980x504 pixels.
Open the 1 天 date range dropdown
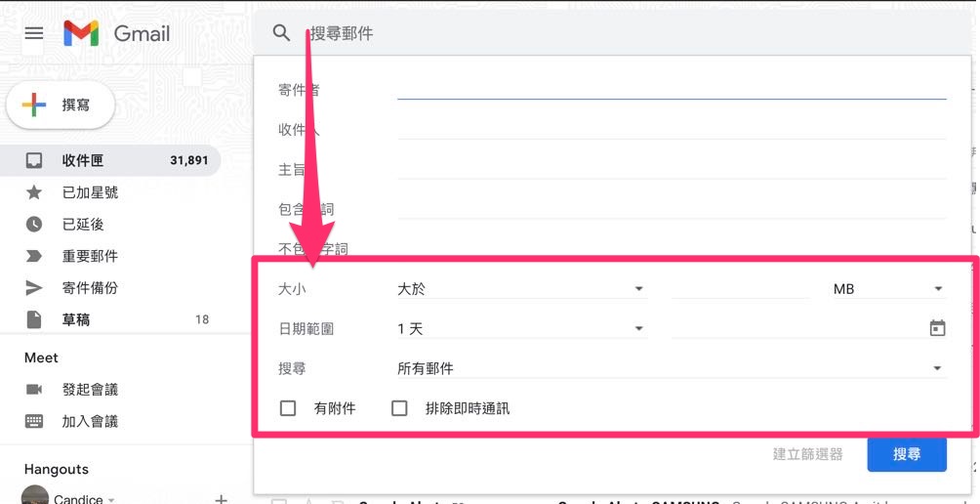click(522, 328)
